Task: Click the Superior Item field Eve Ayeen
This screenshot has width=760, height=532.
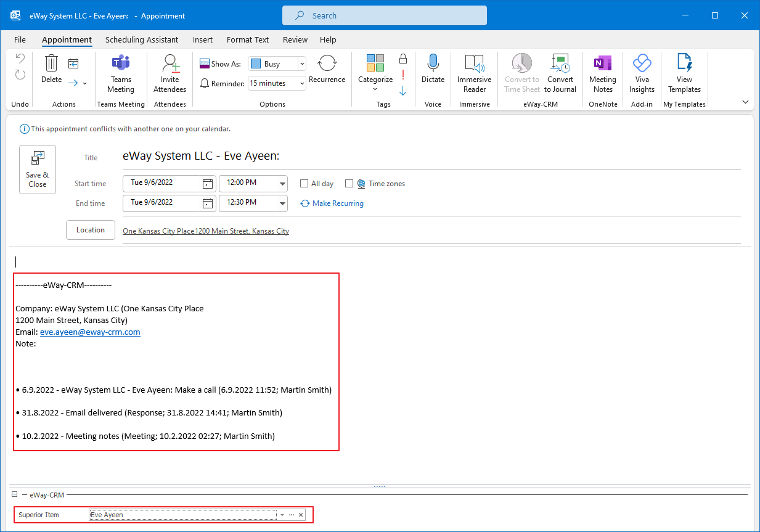Action: click(183, 515)
